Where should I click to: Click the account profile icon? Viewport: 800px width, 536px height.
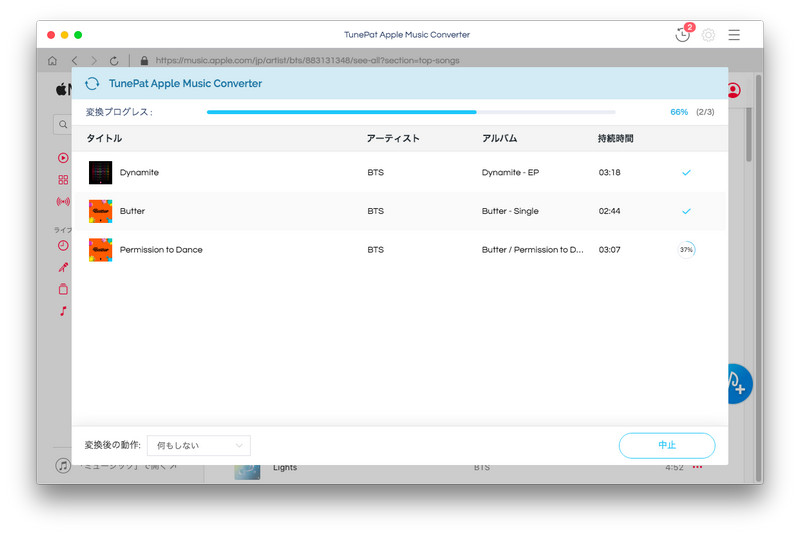click(734, 90)
